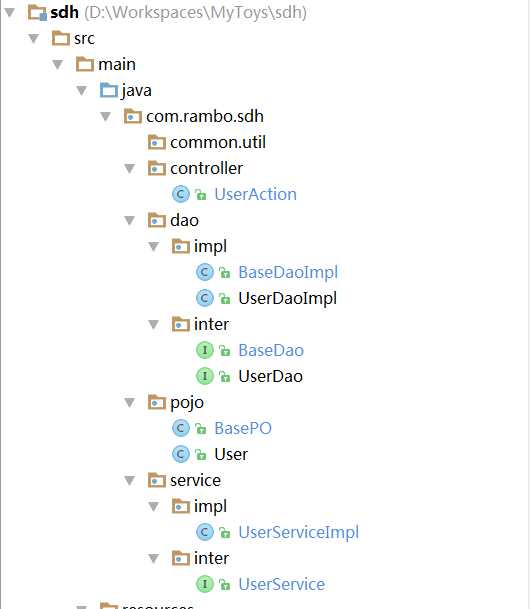Click the UserServiceImpl class icon
This screenshot has height=609, width=530.
pyautogui.click(x=205, y=532)
